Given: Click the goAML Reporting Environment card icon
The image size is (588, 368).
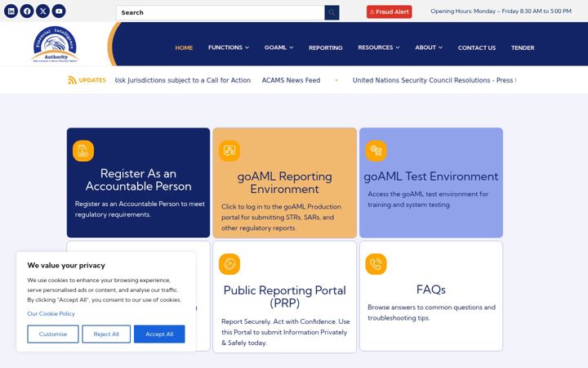Looking at the screenshot, I should [x=229, y=151].
